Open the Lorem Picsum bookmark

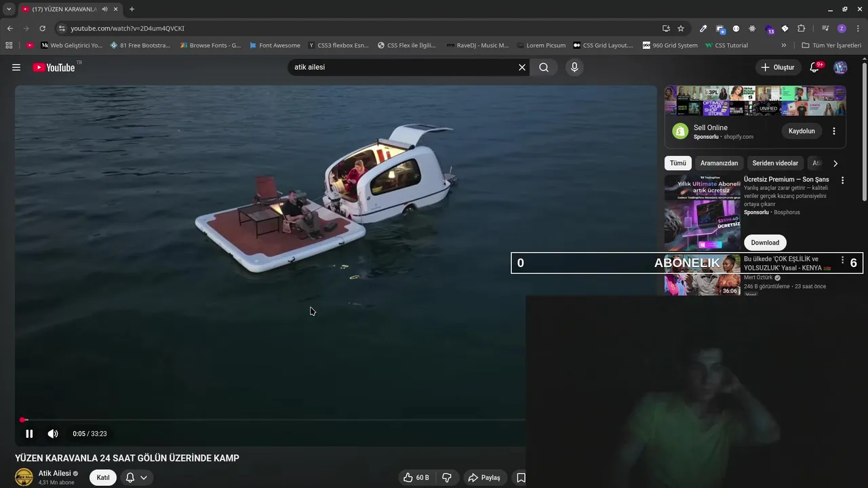click(540, 45)
